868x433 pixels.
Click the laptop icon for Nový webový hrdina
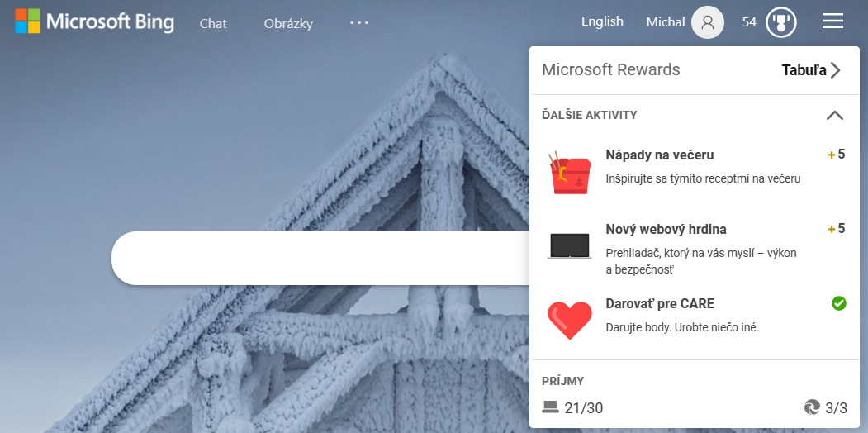tap(570, 245)
